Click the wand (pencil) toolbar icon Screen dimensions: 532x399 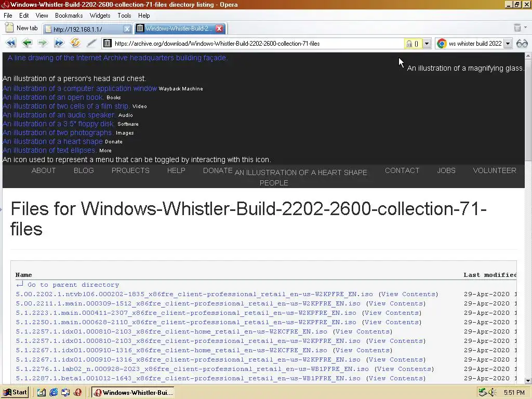(91, 43)
